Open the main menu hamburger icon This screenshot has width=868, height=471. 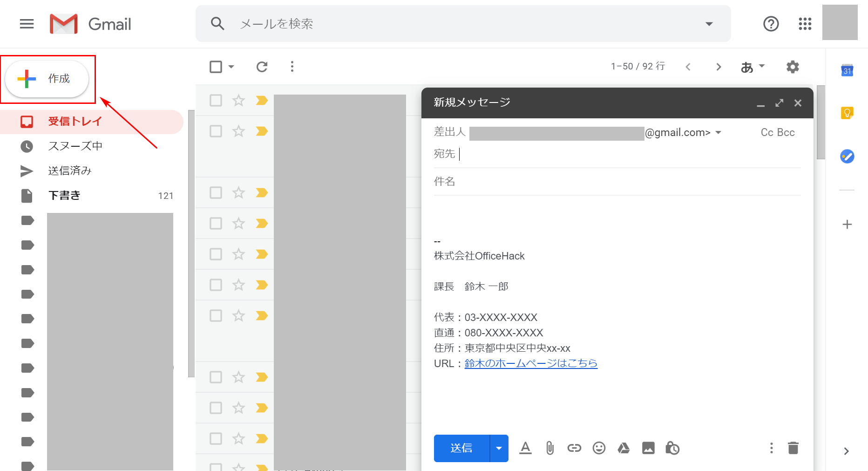[27, 24]
